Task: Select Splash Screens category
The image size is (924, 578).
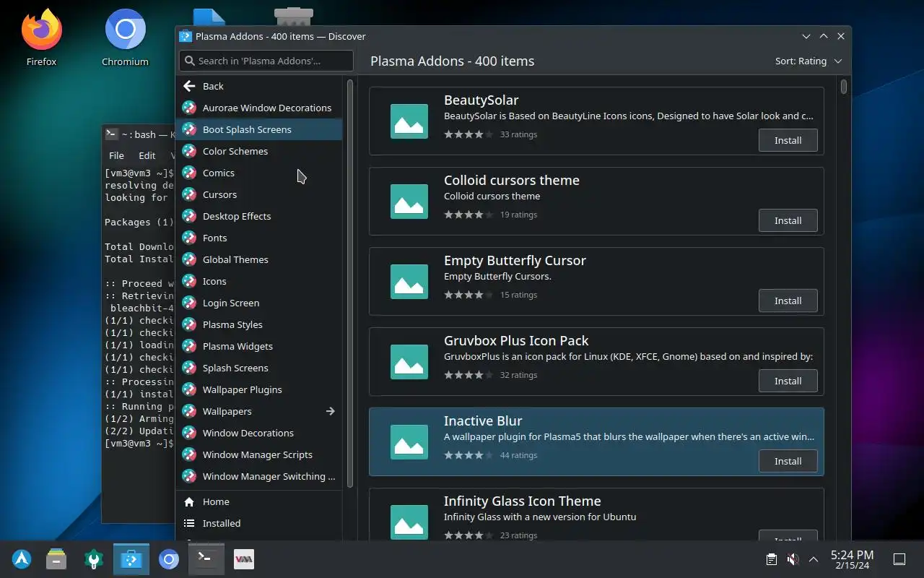Action: tap(259, 368)
